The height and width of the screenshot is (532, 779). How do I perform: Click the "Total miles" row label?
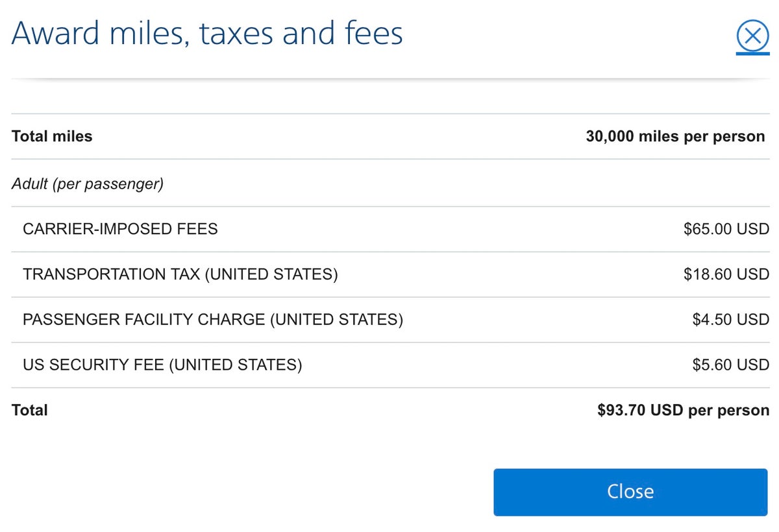52,136
